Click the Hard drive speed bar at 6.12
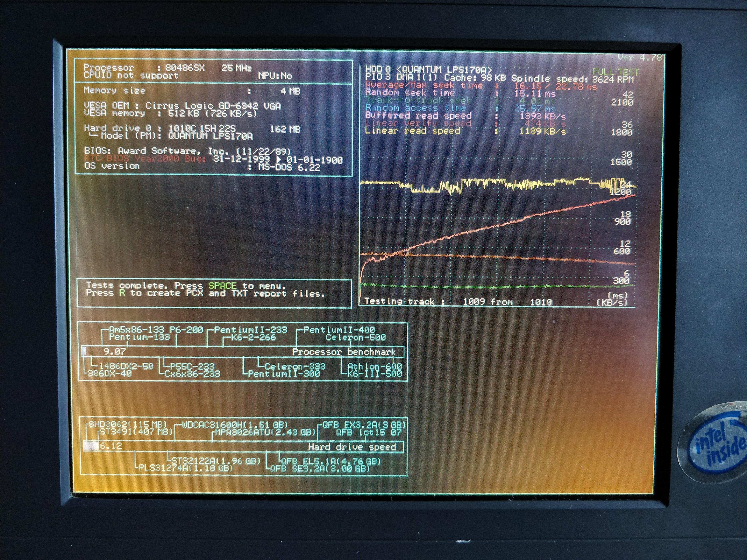Screen dimensions: 747x560 pyautogui.click(x=91, y=446)
